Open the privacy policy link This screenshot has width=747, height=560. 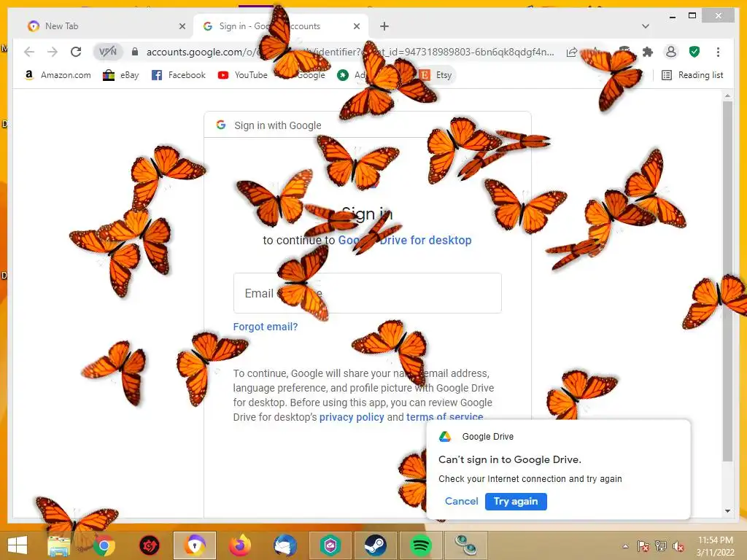[x=352, y=417]
